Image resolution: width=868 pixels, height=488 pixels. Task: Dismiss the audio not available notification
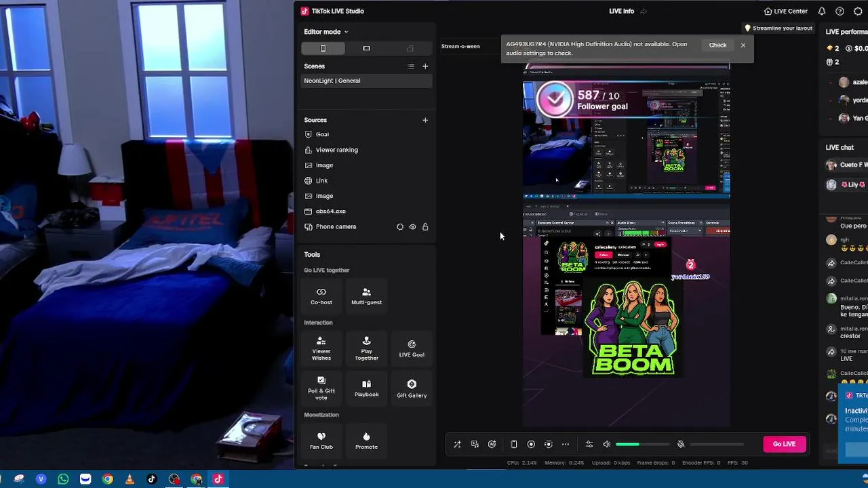click(743, 45)
